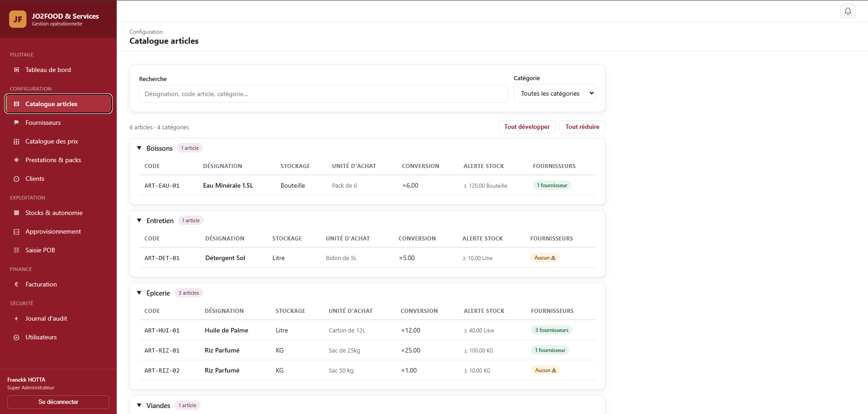Image resolution: width=868 pixels, height=414 pixels.
Task: Go to Fournisseurs section
Action: (x=58, y=123)
